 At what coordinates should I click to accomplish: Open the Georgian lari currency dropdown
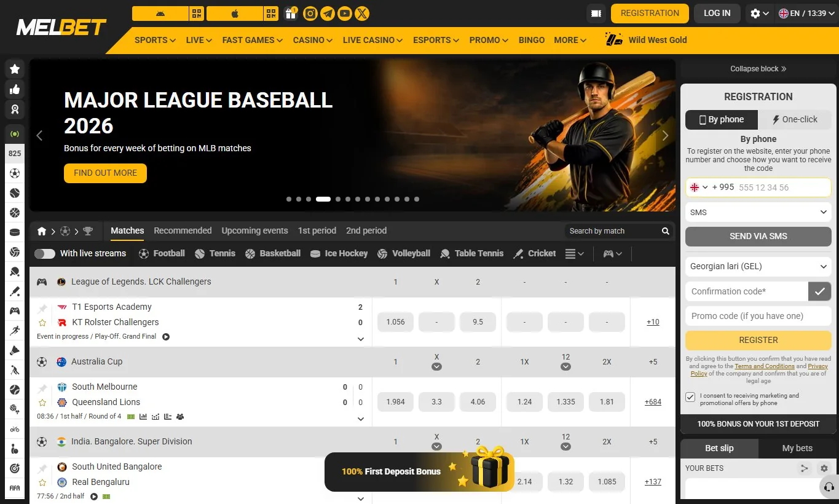tap(758, 267)
